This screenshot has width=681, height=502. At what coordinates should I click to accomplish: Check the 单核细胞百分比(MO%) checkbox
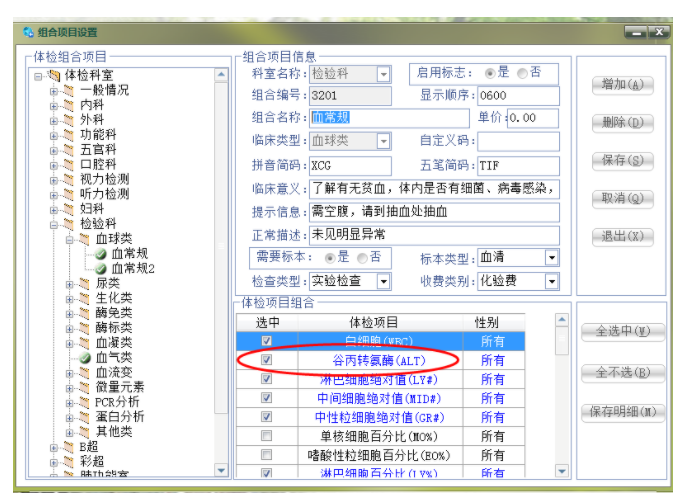(x=267, y=436)
